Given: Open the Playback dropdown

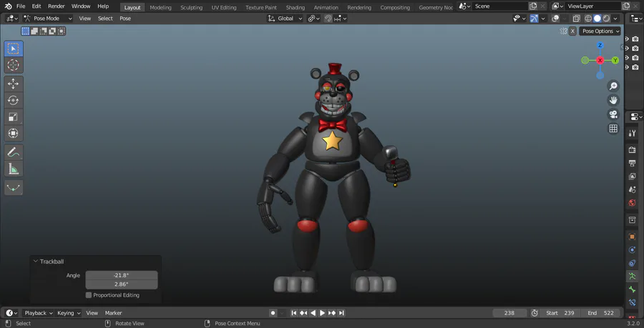Looking at the screenshot, I should click(x=38, y=313).
